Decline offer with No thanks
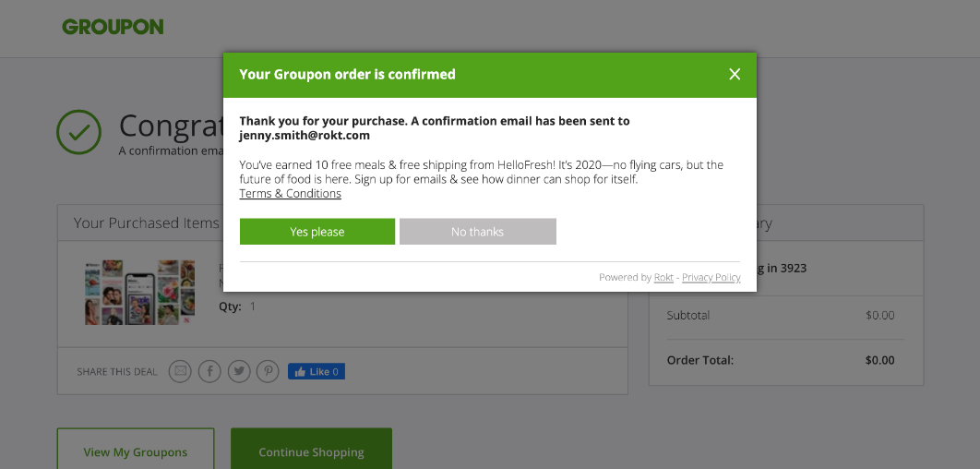 (x=477, y=232)
